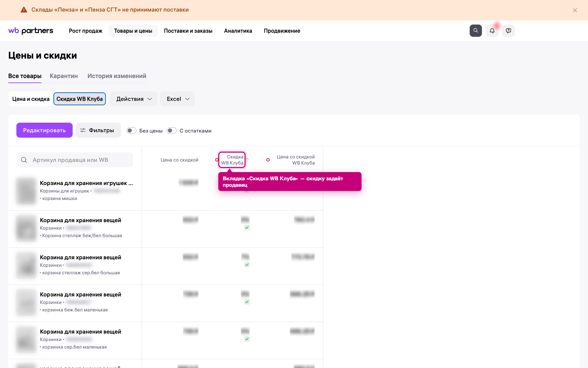Open the Поставки и заказы menu
This screenshot has width=588, height=368.
pos(188,31)
